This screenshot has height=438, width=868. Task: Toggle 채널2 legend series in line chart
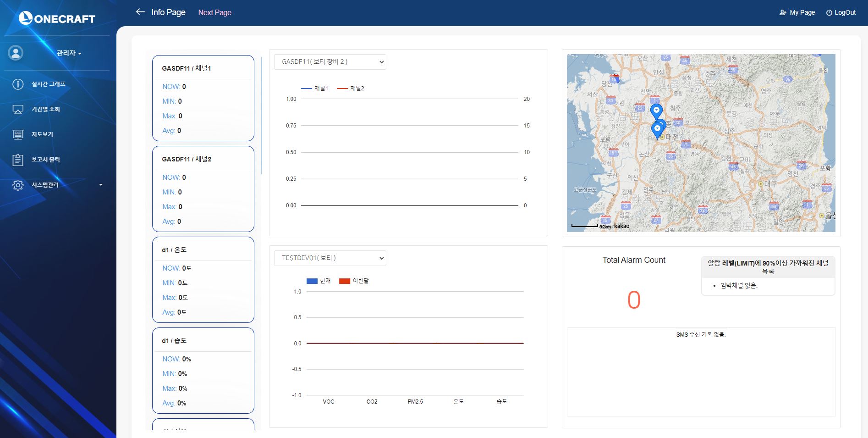pyautogui.click(x=351, y=89)
